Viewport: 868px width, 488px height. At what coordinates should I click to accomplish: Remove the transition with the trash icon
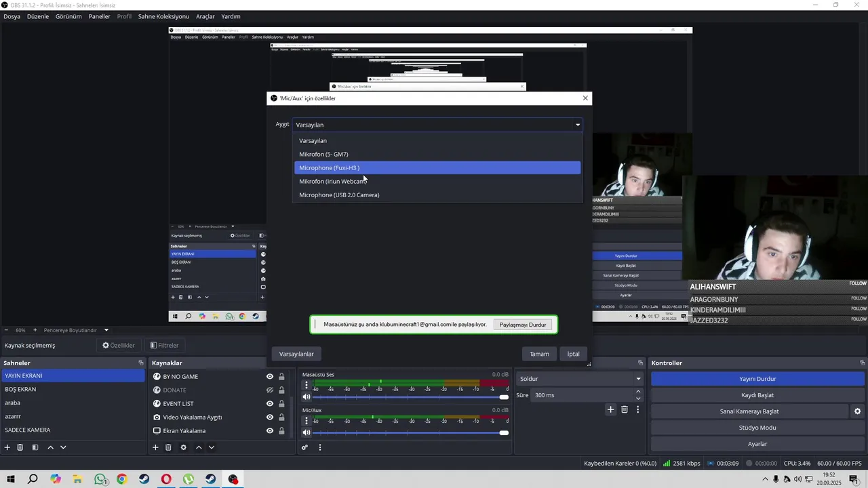click(x=625, y=409)
